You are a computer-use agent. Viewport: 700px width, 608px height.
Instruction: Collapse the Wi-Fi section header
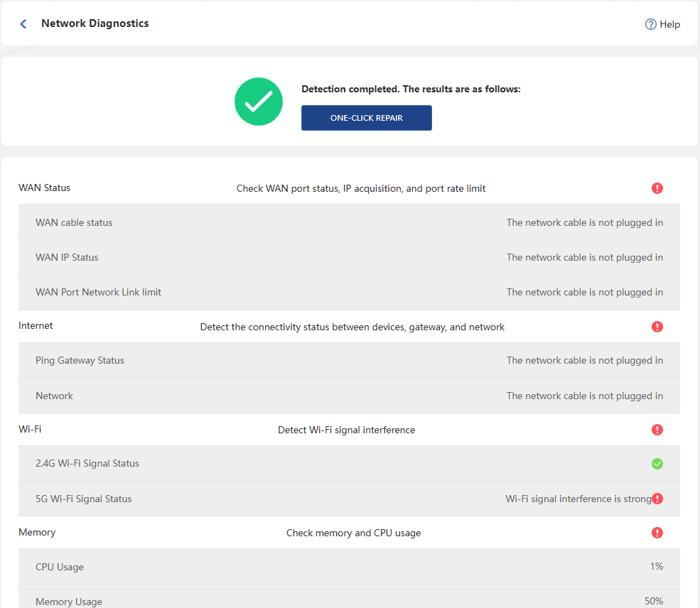coord(349,430)
